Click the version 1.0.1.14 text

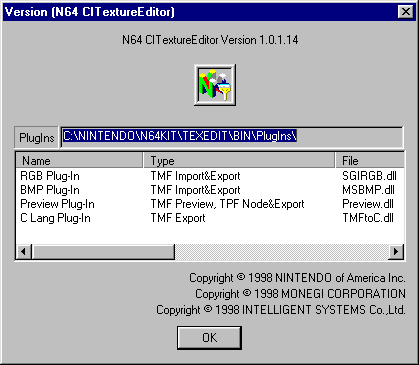tap(210, 40)
